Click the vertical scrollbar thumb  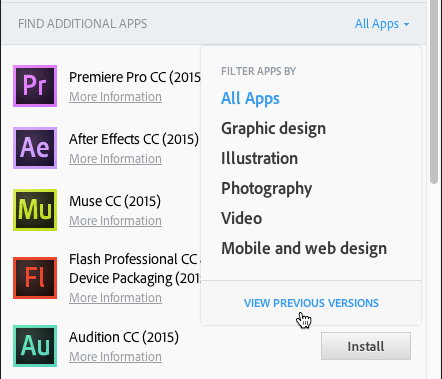click(434, 92)
